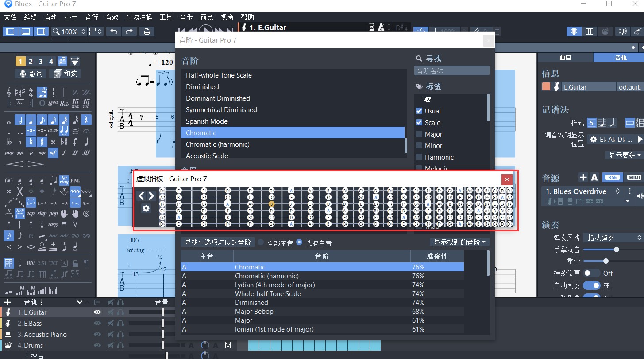Click the lyrics microphone button 歌词
This screenshot has width=644, height=359.
[31, 74]
